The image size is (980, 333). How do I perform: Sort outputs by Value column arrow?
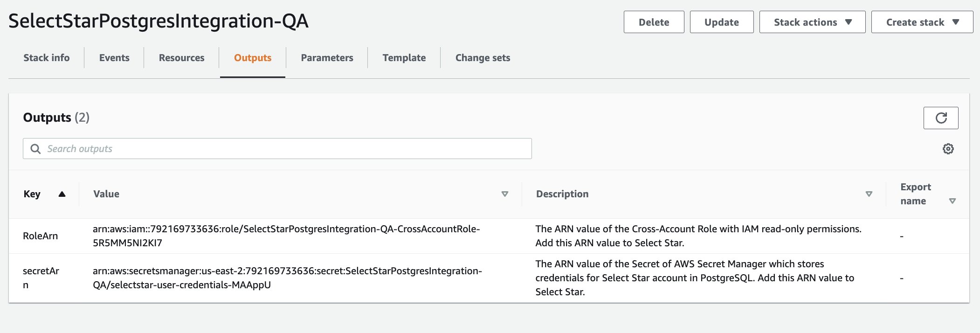point(504,194)
